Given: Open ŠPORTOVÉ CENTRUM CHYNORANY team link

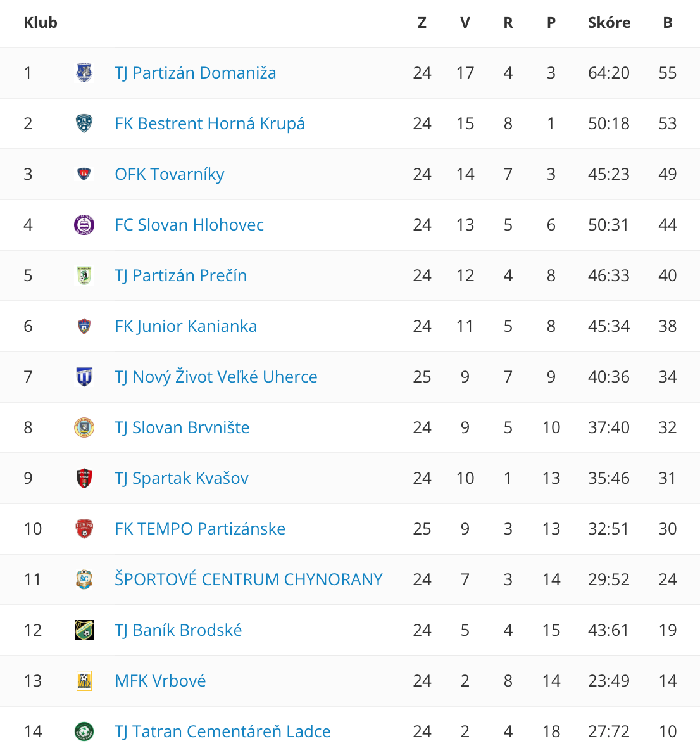Looking at the screenshot, I should click(249, 579).
